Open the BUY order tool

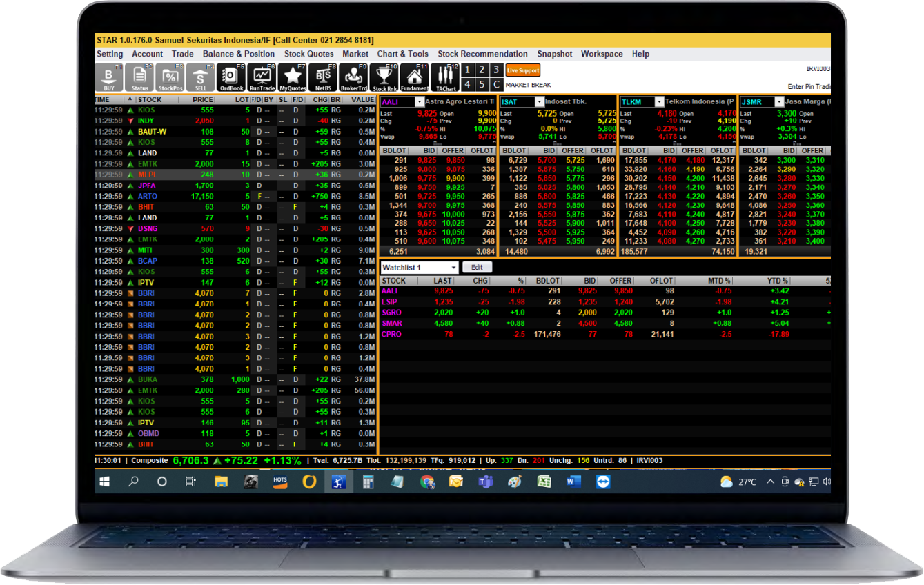pos(109,78)
